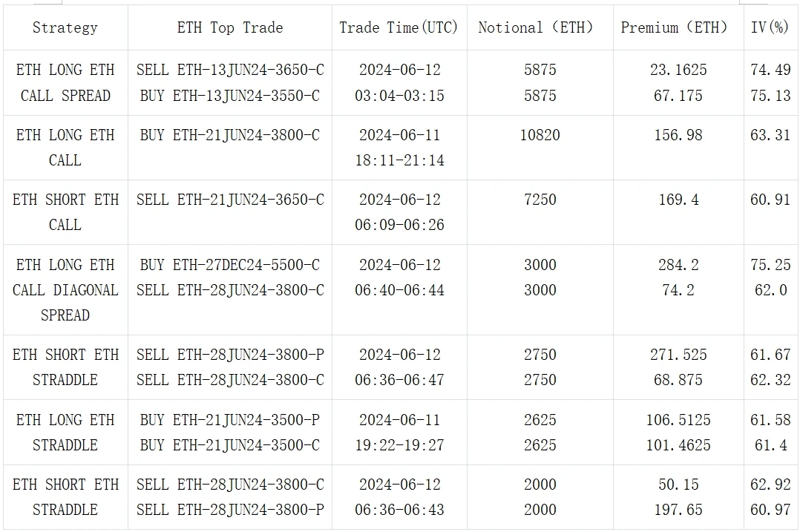Select the ETH LONG ETH CALL SPREAD strategy cell
800x532 pixels.
coord(65,82)
